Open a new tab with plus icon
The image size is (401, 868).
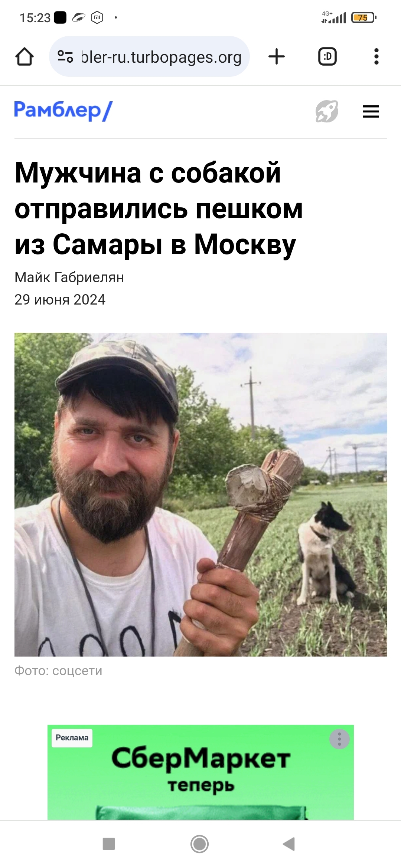point(277,57)
